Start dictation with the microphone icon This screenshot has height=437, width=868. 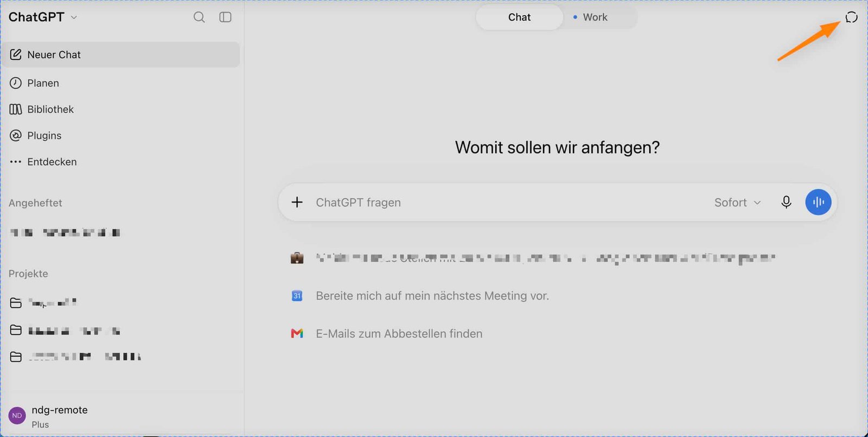tap(786, 202)
